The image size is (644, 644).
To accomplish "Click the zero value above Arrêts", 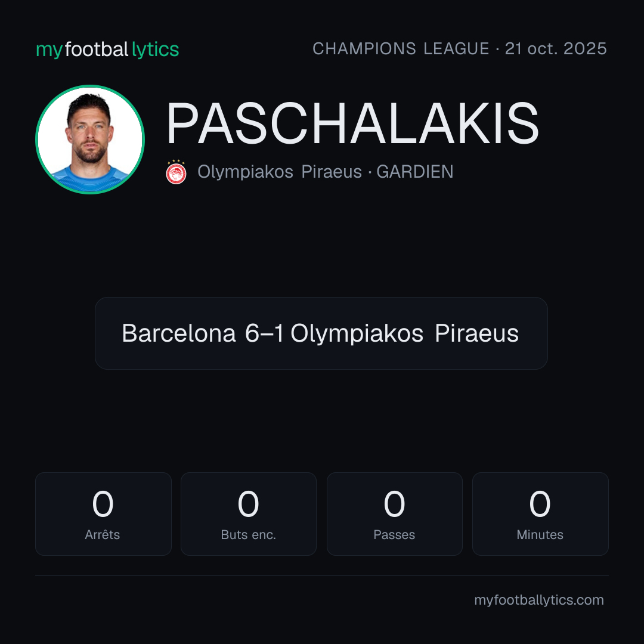I will tap(103, 504).
